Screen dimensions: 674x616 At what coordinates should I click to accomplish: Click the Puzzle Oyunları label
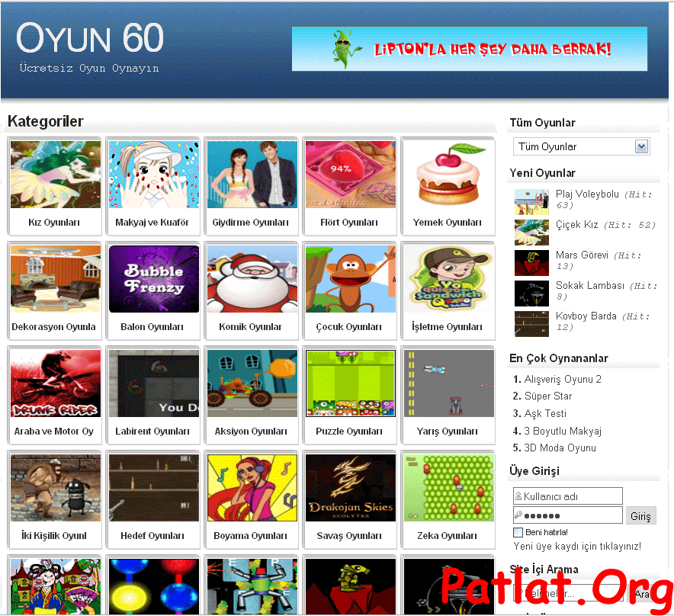(349, 432)
